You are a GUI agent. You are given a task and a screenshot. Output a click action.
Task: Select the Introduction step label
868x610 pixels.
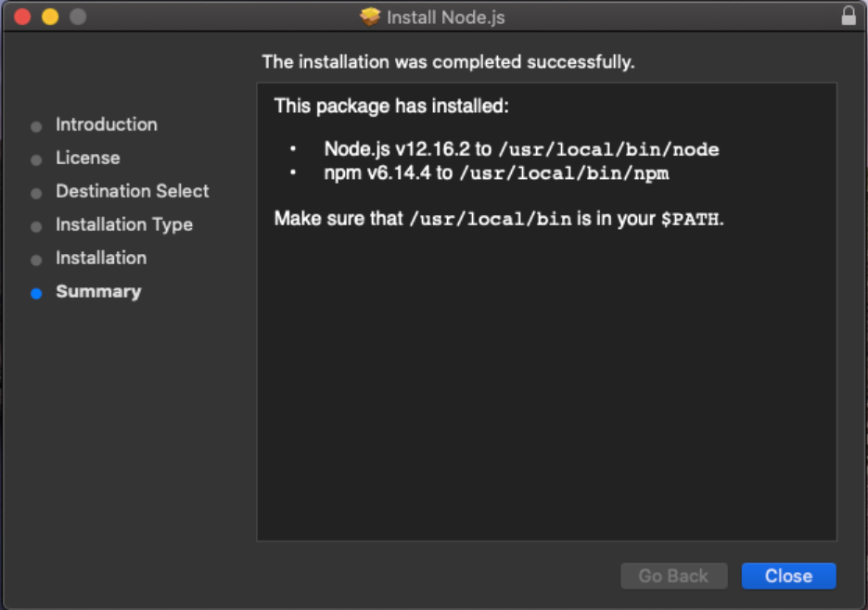click(107, 124)
